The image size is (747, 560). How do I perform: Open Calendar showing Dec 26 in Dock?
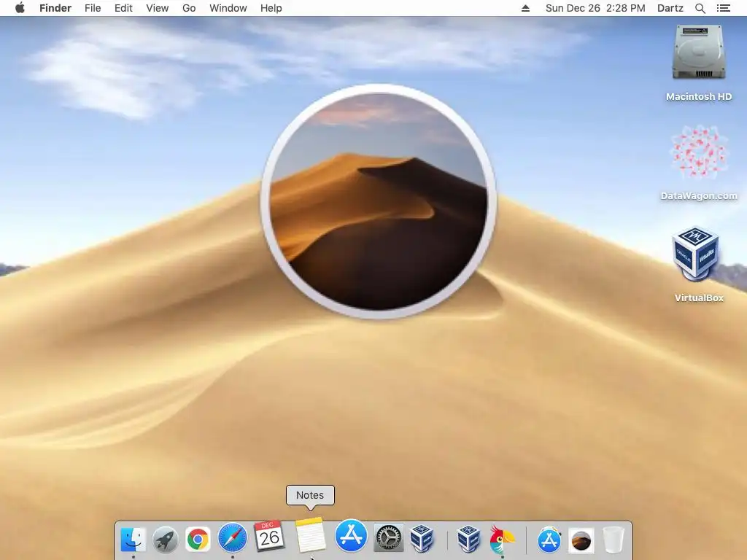point(268,536)
